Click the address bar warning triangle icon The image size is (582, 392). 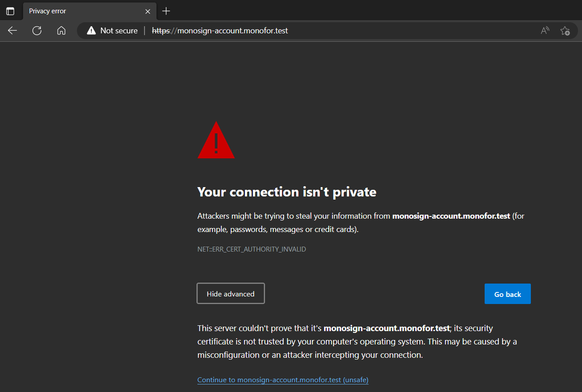pos(91,31)
